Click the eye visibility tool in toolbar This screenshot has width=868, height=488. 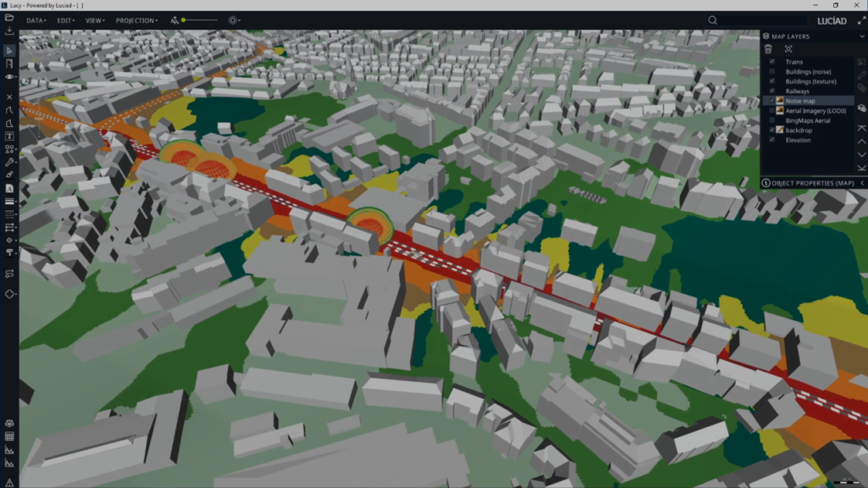coord(8,76)
